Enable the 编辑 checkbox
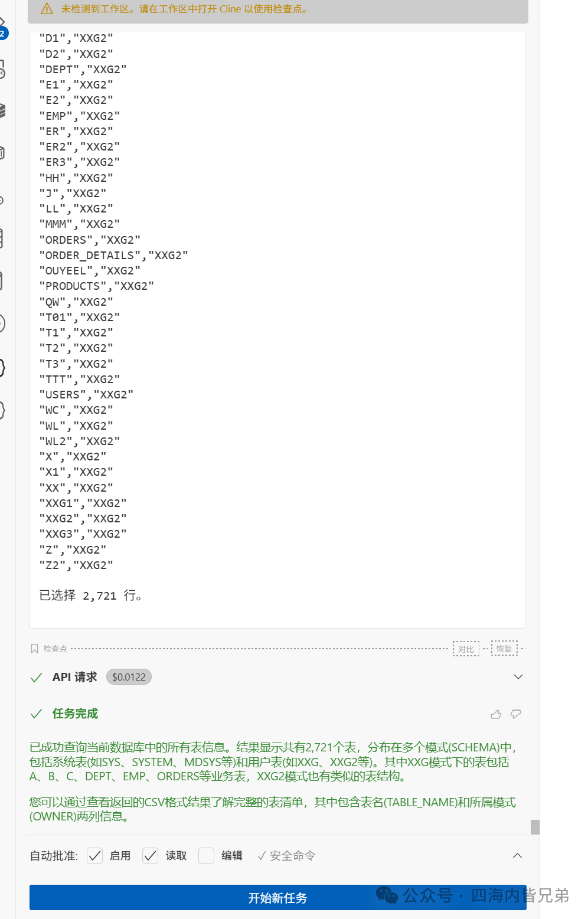 [206, 855]
